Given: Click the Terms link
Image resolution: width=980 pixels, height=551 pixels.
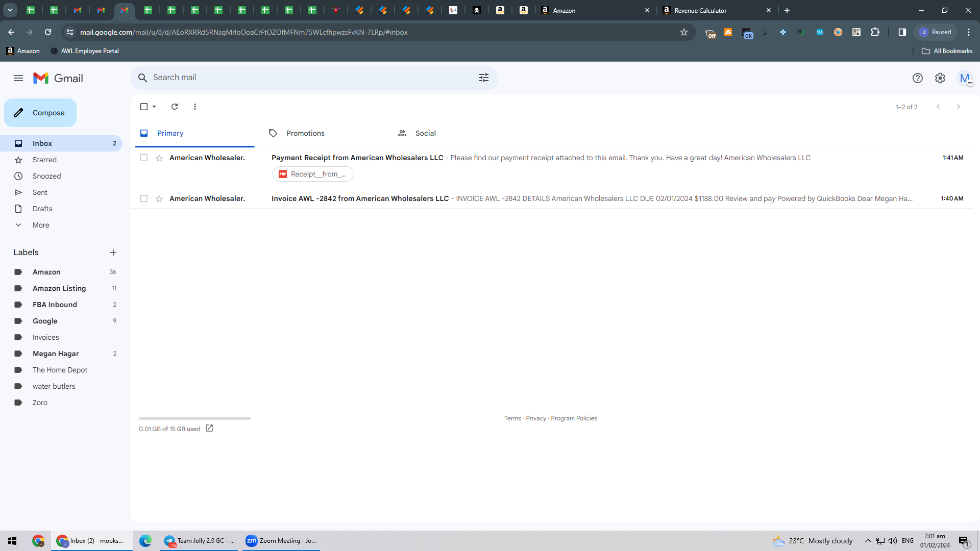Looking at the screenshot, I should 512,418.
